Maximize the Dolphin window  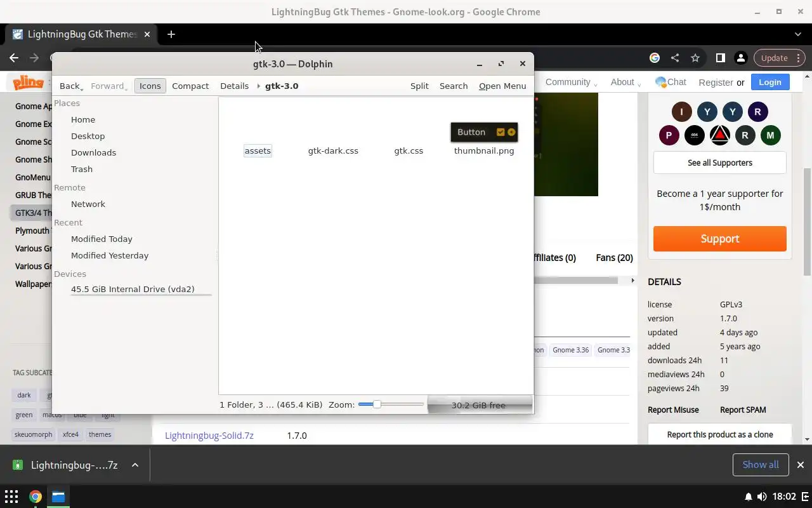[501, 63]
